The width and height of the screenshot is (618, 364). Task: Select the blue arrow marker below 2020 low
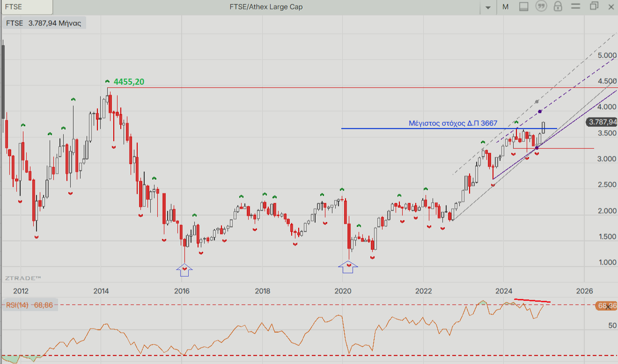click(348, 268)
